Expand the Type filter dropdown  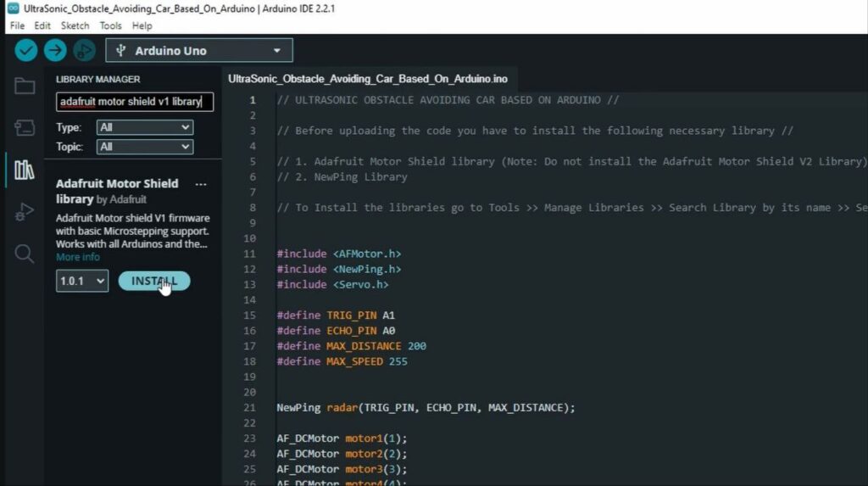(x=145, y=127)
